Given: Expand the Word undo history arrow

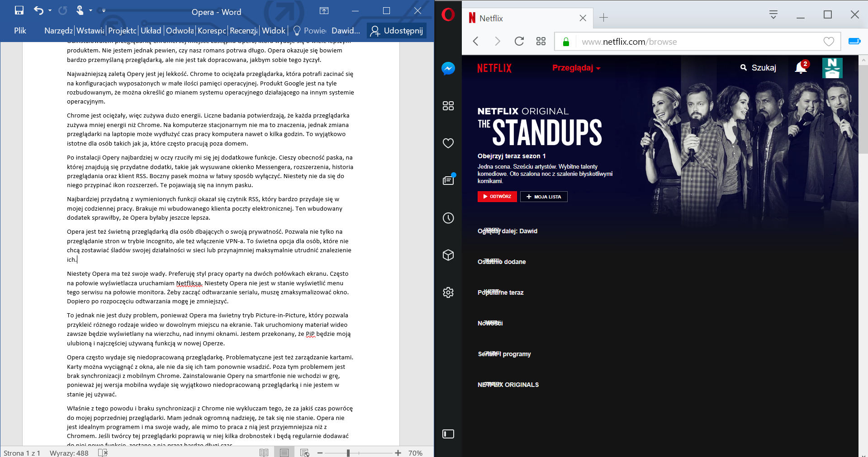Looking at the screenshot, I should pos(50,10).
